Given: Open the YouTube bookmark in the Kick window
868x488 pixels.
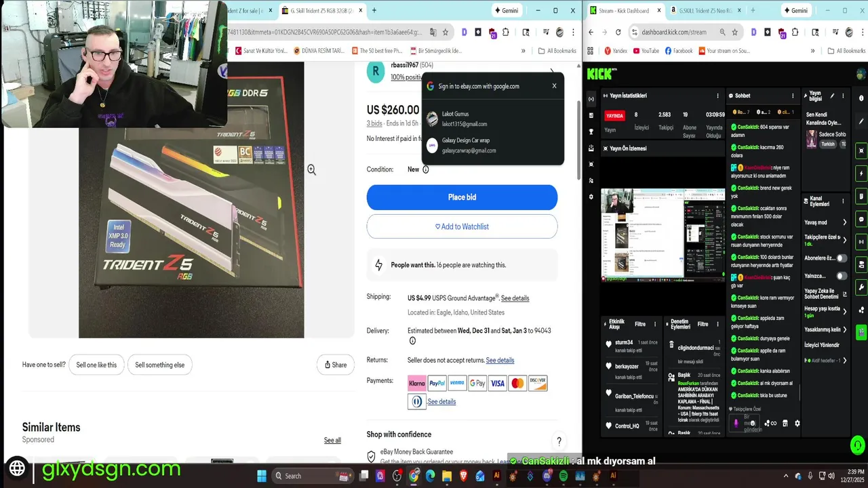Looking at the screenshot, I should point(645,51).
